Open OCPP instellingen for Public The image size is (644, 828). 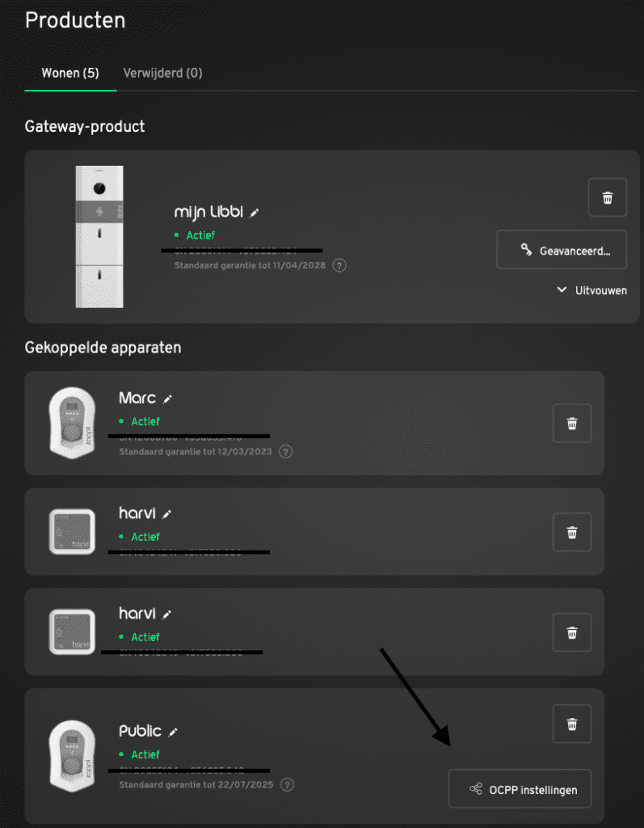[520, 789]
